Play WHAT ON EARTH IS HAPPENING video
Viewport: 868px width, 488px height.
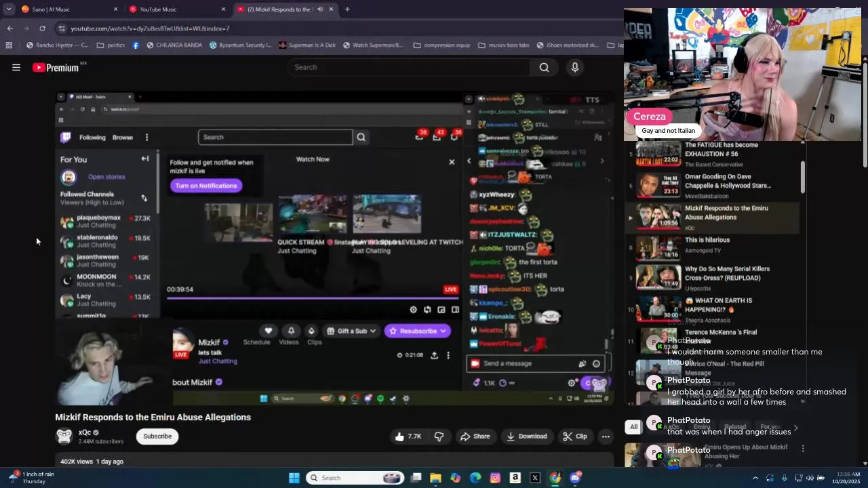click(x=712, y=310)
